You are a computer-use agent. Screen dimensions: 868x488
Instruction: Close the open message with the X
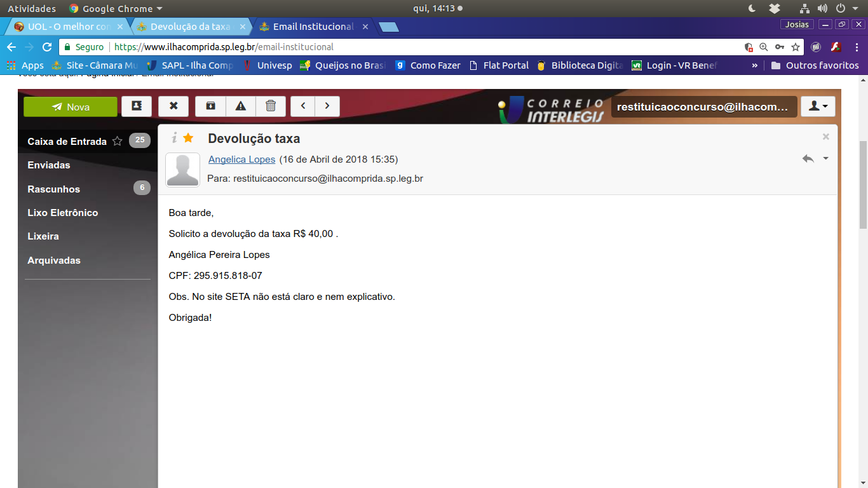point(825,137)
